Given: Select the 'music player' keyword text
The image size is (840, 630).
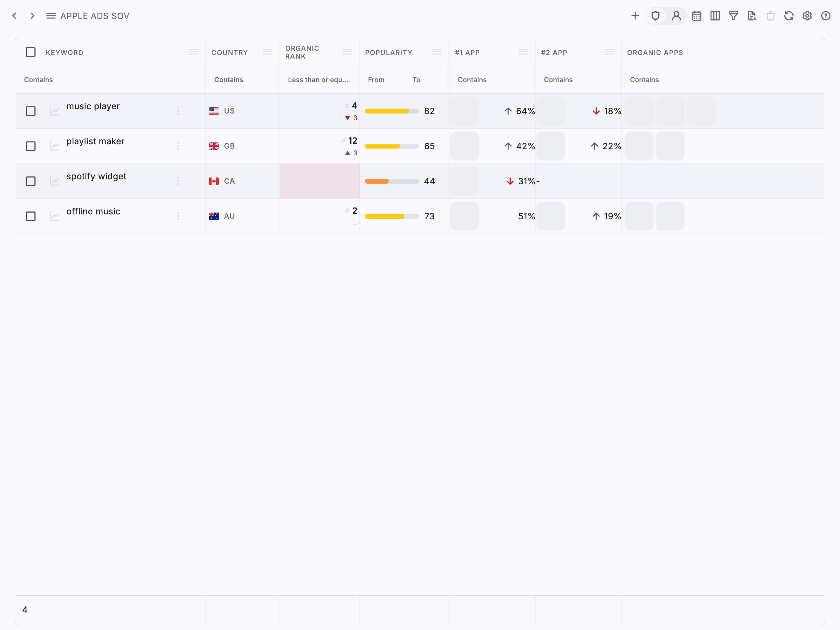Looking at the screenshot, I should pos(93,106).
